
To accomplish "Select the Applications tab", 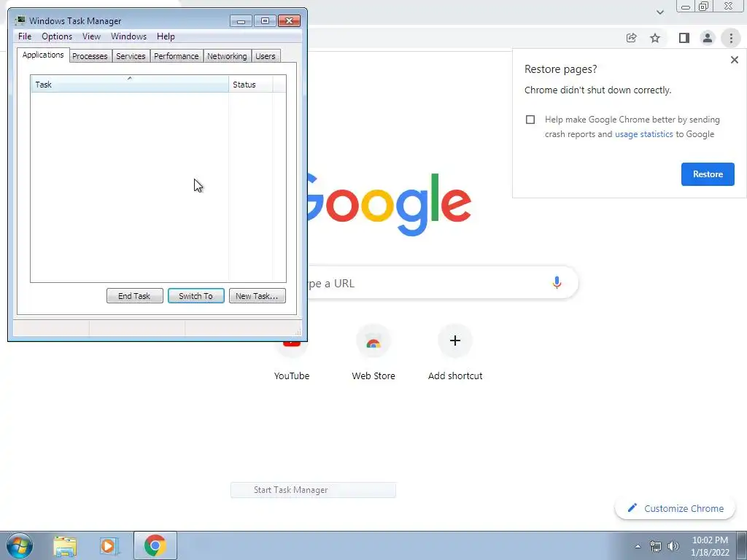I will [x=43, y=55].
